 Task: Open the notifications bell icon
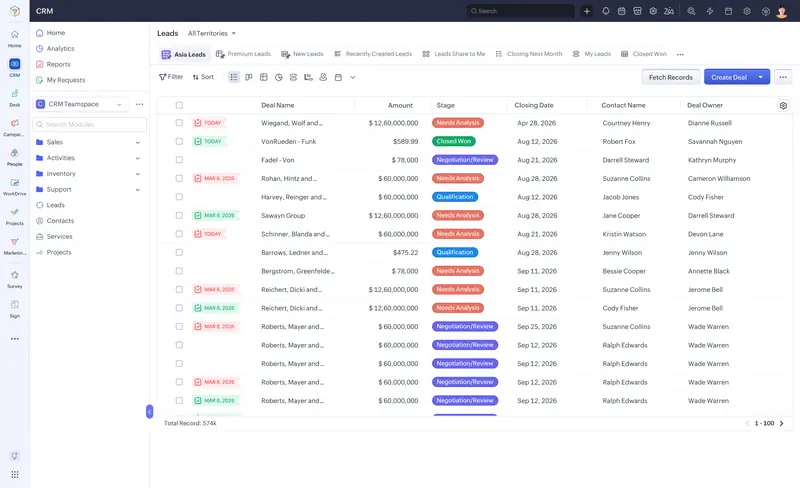click(x=606, y=11)
